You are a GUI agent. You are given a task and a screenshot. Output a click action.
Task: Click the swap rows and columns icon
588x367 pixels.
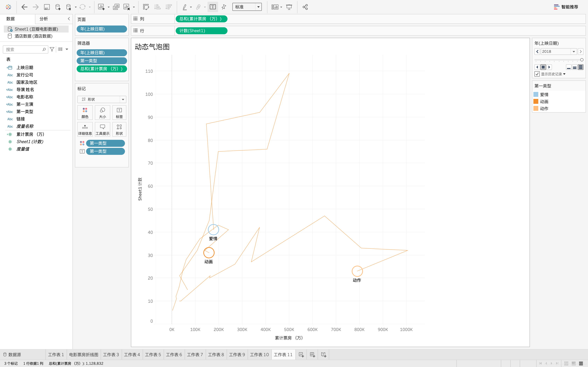point(146,7)
